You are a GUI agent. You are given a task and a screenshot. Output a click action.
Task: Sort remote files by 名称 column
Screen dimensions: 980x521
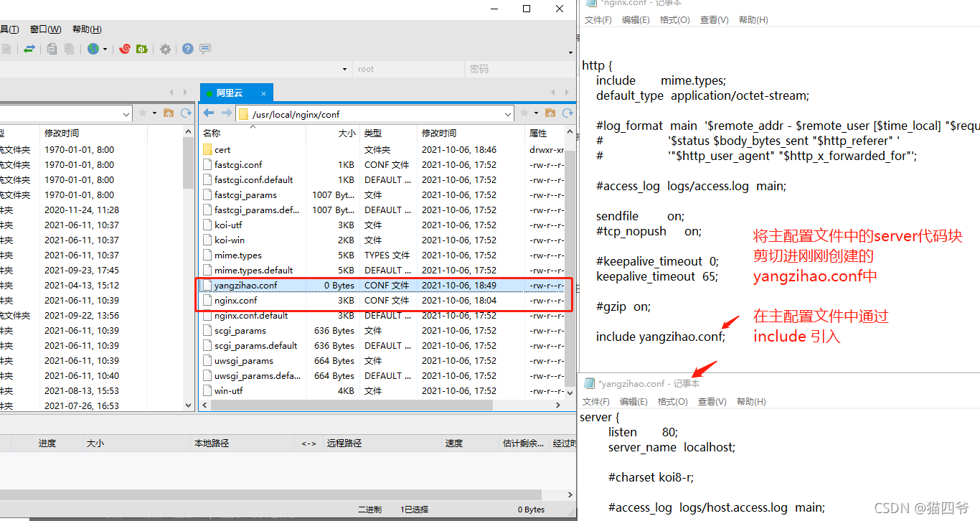pos(253,133)
